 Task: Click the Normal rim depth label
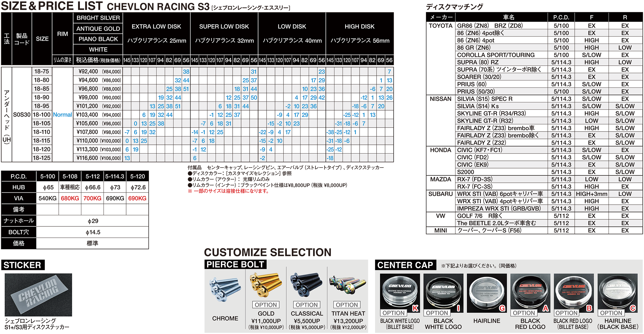pos(62,115)
